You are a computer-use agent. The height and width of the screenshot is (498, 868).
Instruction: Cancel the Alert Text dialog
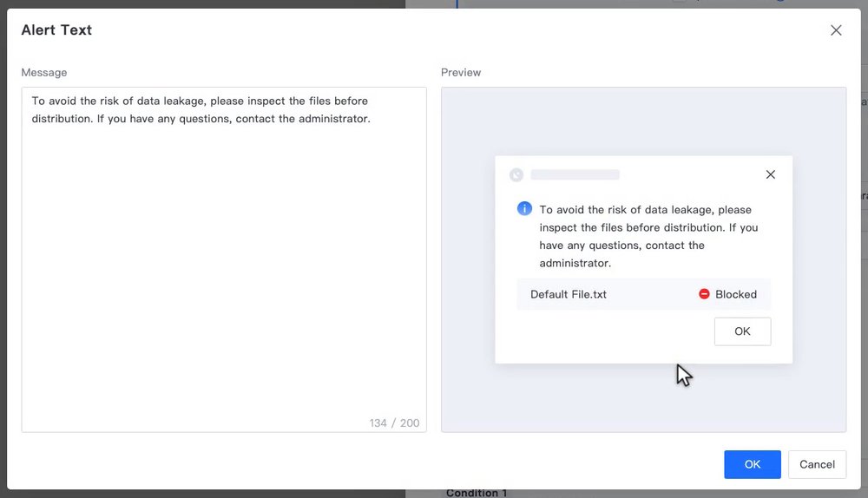(x=817, y=464)
